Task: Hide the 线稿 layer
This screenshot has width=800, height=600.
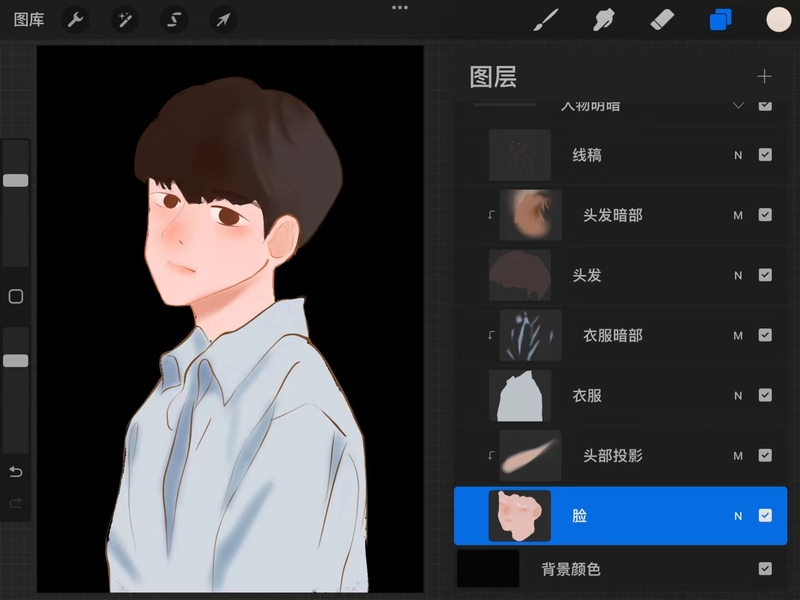Action: point(765,155)
